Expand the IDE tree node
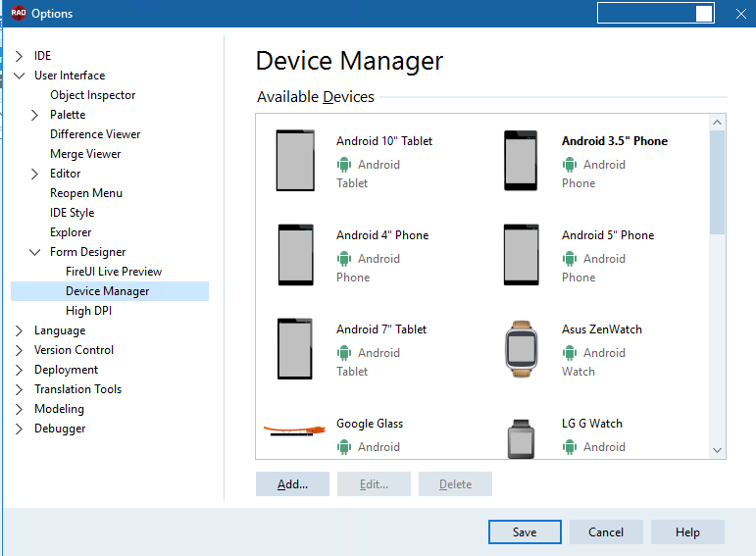The height and width of the screenshot is (556, 756). tap(19, 56)
